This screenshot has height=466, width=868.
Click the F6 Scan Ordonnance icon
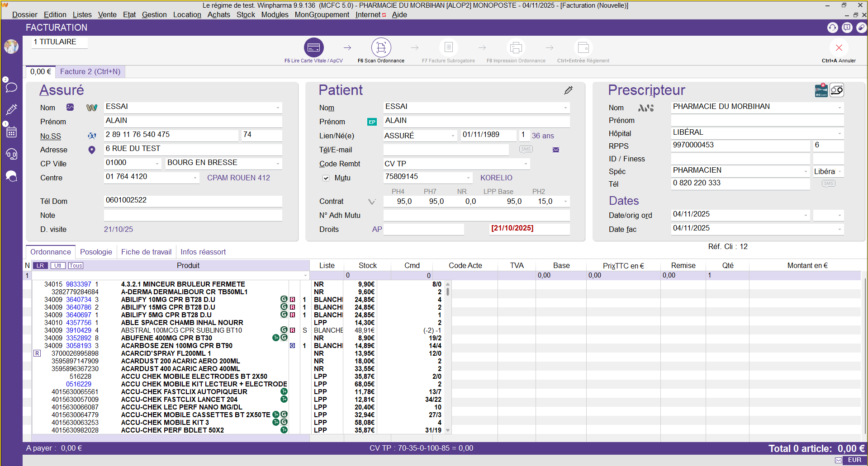tap(381, 47)
